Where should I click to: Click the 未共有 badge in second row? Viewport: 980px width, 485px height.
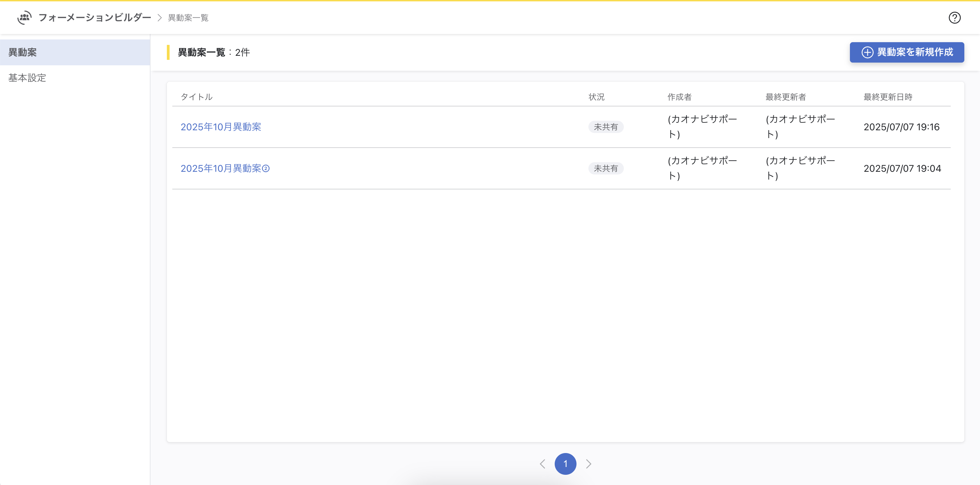click(x=606, y=168)
